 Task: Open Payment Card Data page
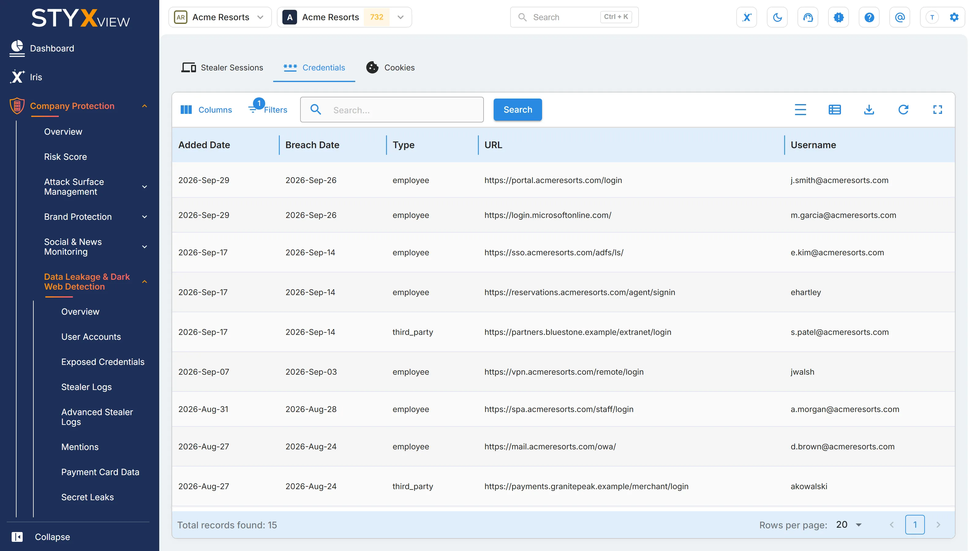pyautogui.click(x=100, y=472)
